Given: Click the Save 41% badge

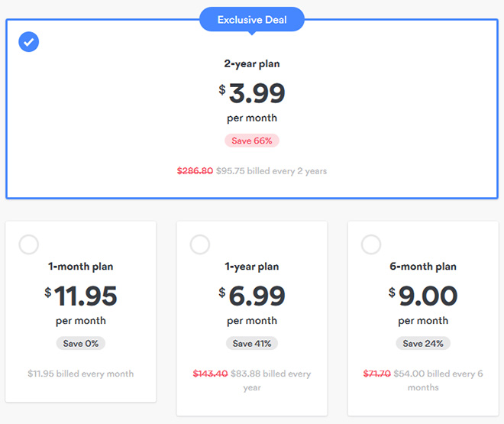Looking at the screenshot, I should coord(252,343).
